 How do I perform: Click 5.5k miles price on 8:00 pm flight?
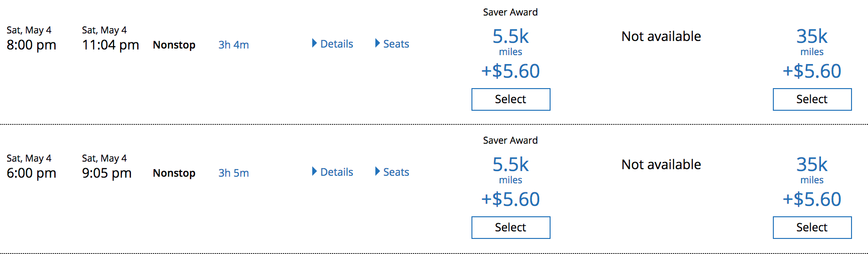(x=511, y=37)
